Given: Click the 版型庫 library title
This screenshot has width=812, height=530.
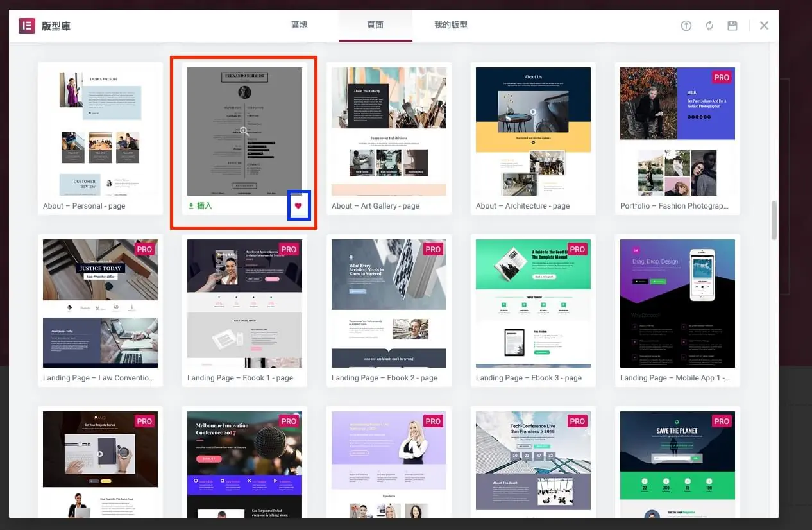Looking at the screenshot, I should click(56, 26).
